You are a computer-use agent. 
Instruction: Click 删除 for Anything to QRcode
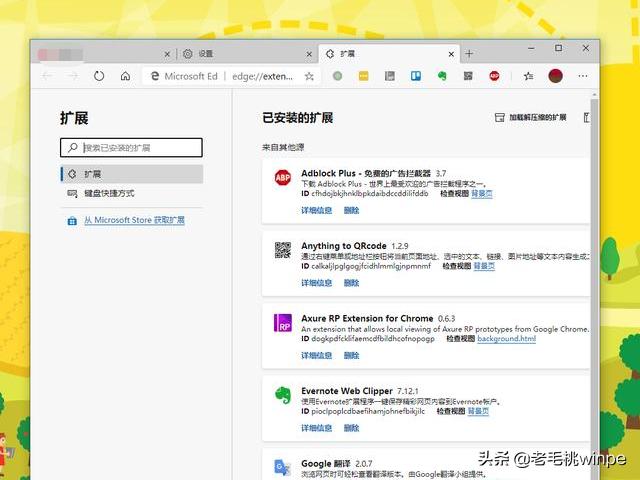351,282
